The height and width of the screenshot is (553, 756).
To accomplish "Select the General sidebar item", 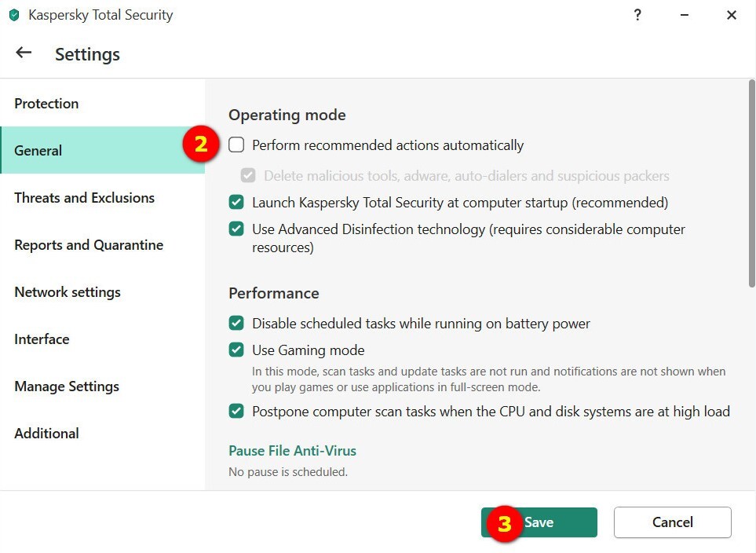I will pyautogui.click(x=38, y=151).
